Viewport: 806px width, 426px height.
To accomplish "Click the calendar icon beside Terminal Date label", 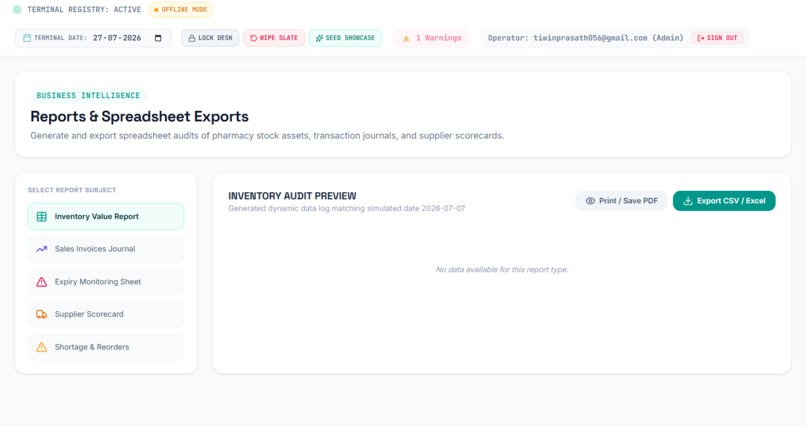I will [27, 38].
